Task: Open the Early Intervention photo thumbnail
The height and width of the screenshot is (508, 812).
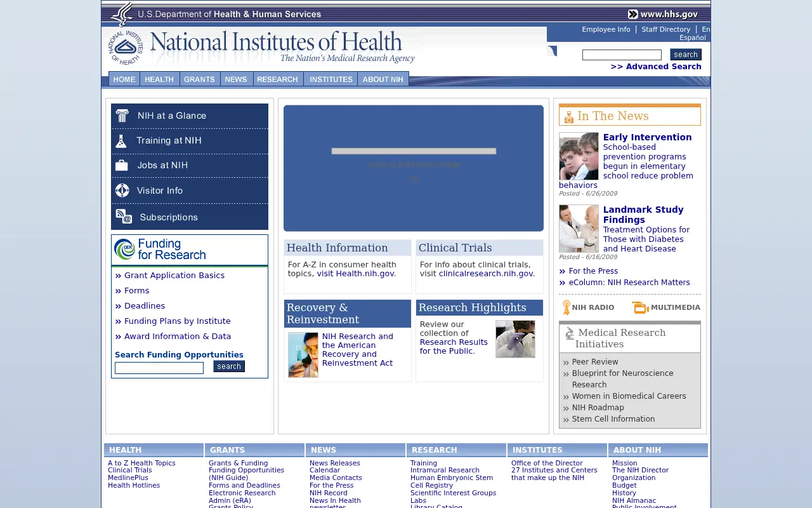Action: point(579,156)
